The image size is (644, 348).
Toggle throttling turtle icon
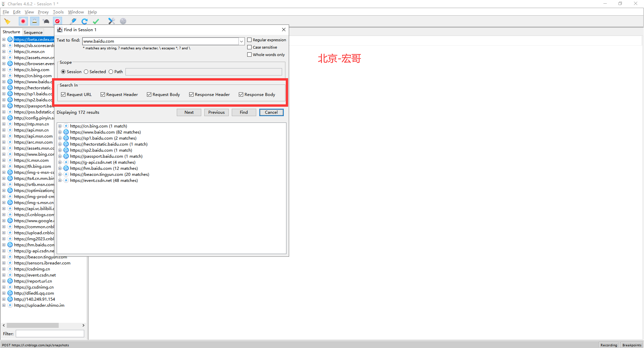pos(46,21)
